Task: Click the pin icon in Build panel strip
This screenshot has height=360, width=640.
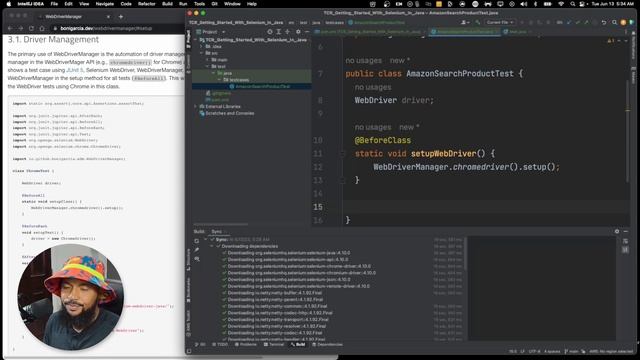Action: [197, 250]
